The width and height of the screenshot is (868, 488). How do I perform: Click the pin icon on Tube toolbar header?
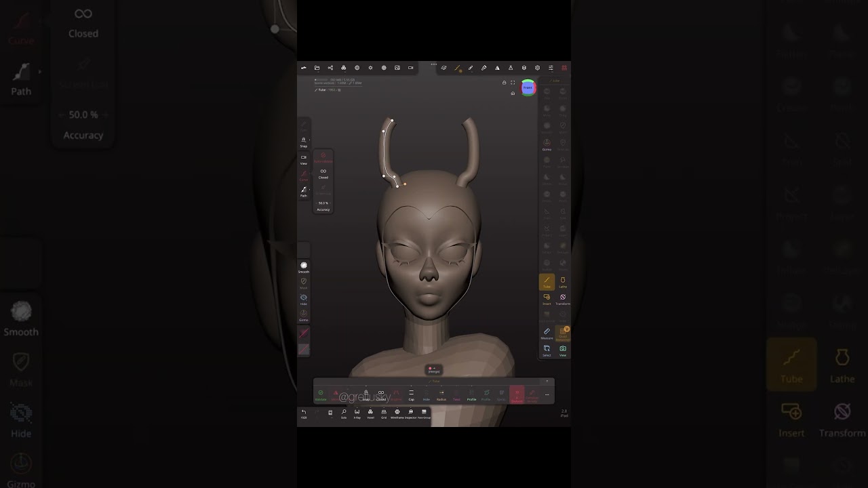(547, 381)
